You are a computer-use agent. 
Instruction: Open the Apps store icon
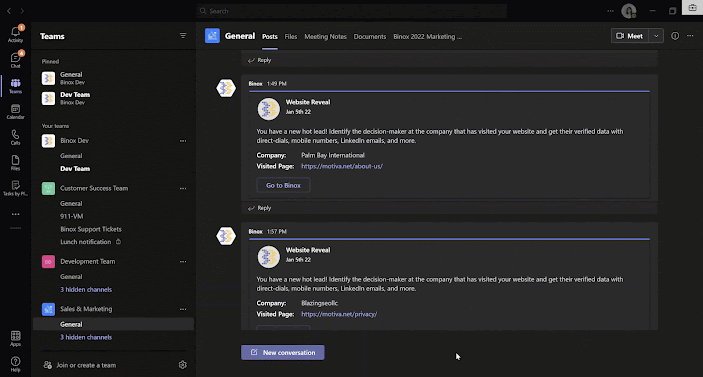point(15,338)
